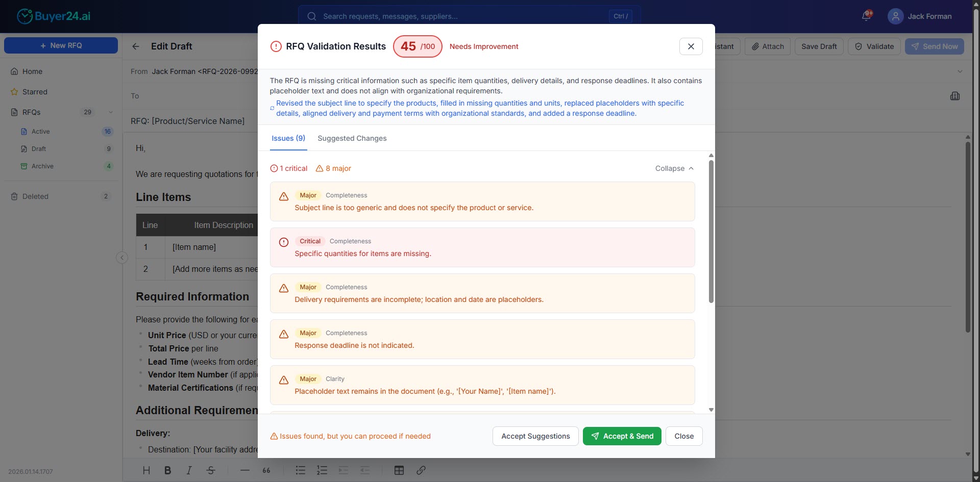The image size is (980, 482).
Task: Collapse the issues list
Action: 673,168
